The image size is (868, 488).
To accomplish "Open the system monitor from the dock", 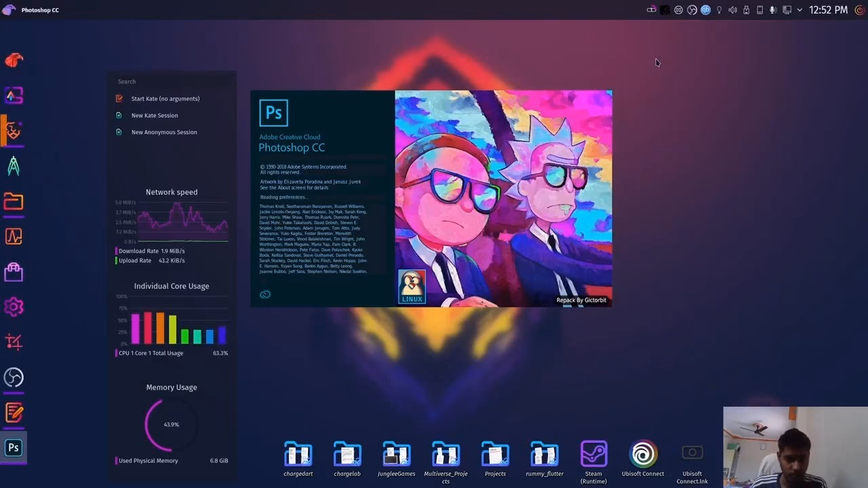I will pyautogui.click(x=14, y=236).
